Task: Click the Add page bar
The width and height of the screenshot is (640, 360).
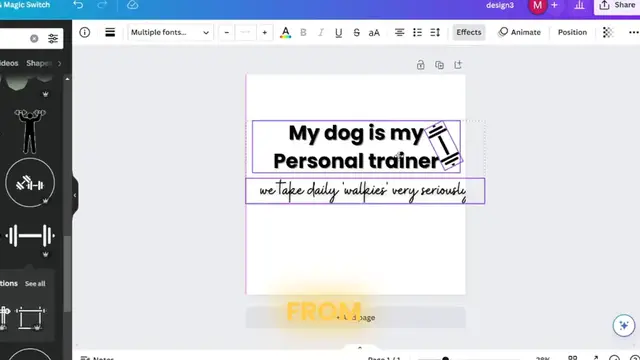Action: pos(356,318)
